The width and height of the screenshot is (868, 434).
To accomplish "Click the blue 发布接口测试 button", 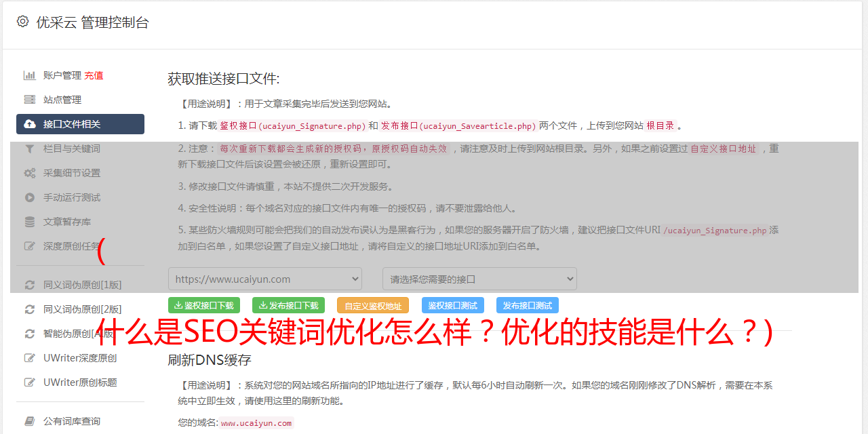I will (x=528, y=305).
